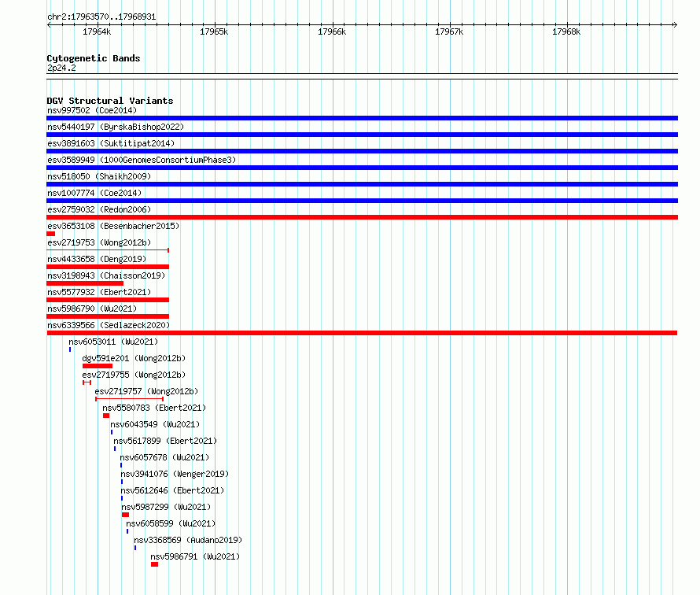Click the ruler's right arrow end
Viewport: 700px width, 595px height.
pyautogui.click(x=675, y=24)
